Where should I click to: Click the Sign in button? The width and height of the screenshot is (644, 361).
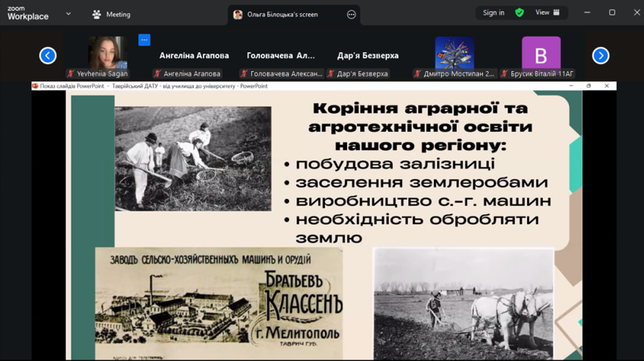(493, 12)
